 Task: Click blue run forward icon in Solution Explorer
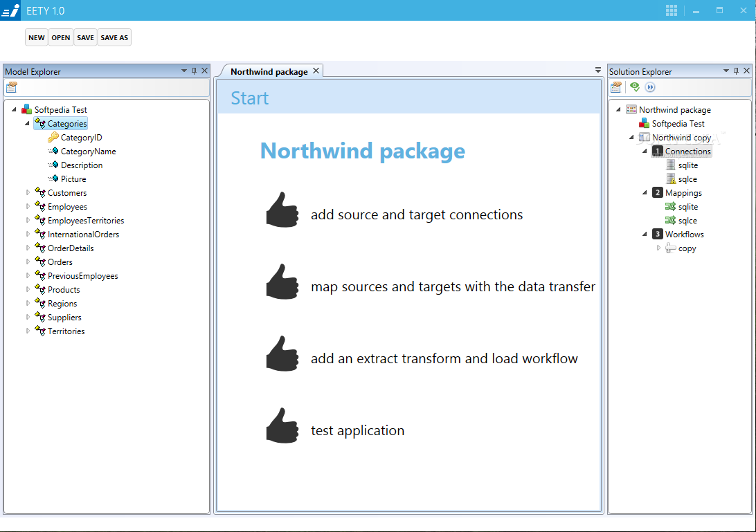(x=650, y=87)
